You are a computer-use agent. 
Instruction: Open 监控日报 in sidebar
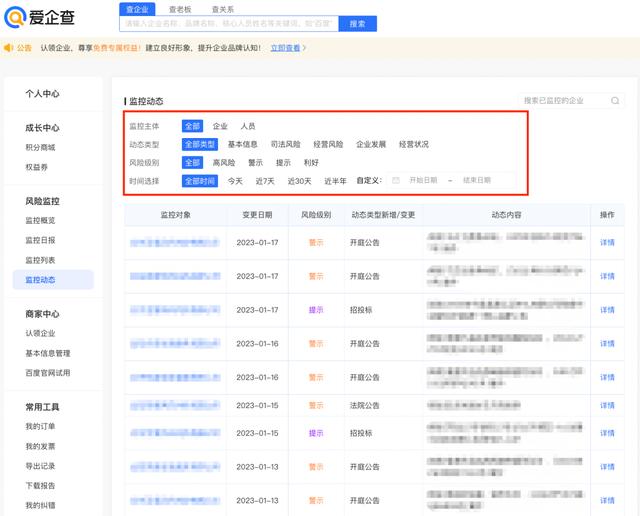pyautogui.click(x=40, y=240)
